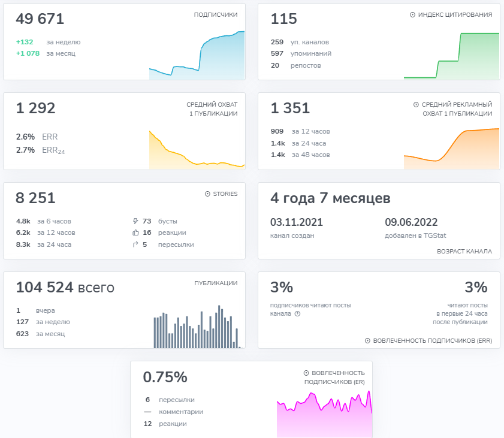504x438 pixels.
Task: Open the ПОДПИСЧИКИ card heading
Action: coord(216,15)
